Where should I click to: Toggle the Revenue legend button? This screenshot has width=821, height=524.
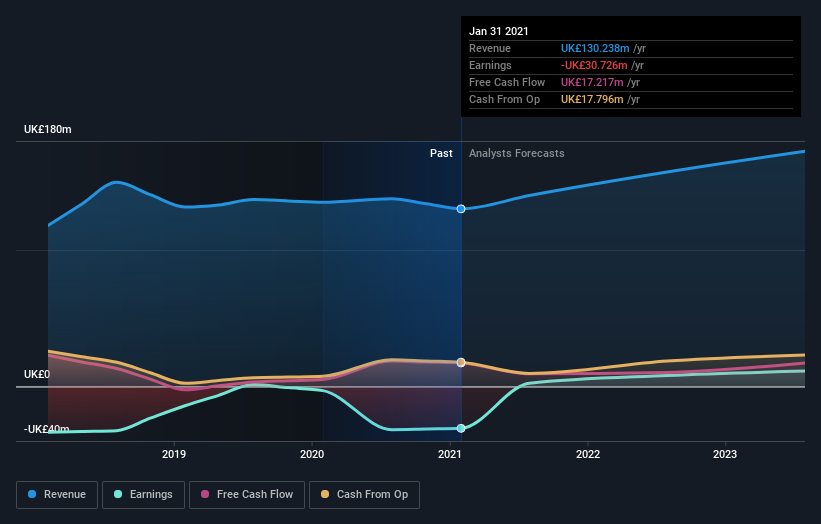[57, 495]
